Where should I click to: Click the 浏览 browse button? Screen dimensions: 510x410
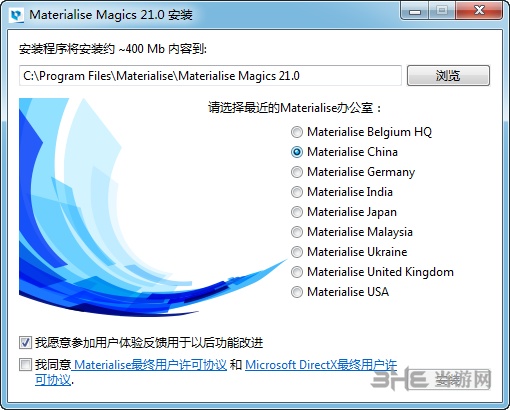point(448,76)
